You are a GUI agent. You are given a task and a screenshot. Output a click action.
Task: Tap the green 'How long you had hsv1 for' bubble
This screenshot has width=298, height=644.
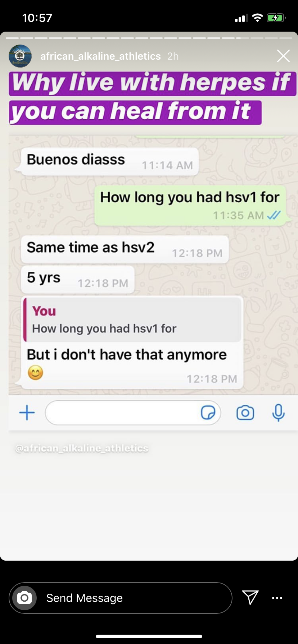pyautogui.click(x=190, y=206)
